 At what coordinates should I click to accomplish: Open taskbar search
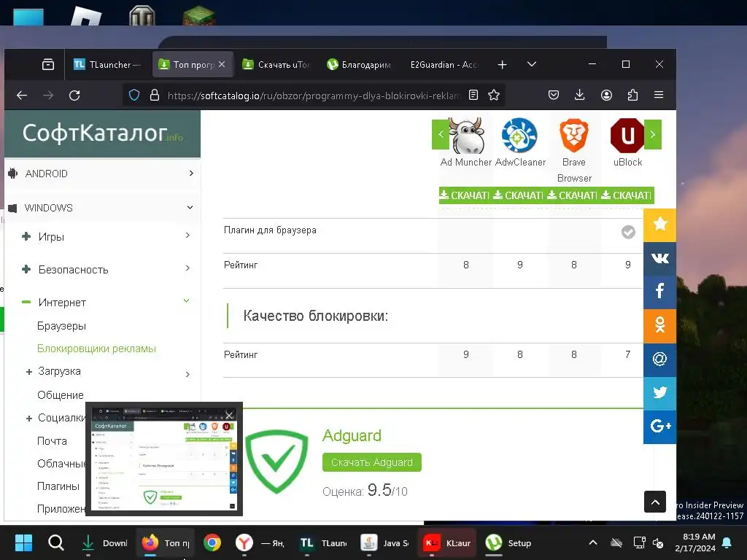point(55,542)
